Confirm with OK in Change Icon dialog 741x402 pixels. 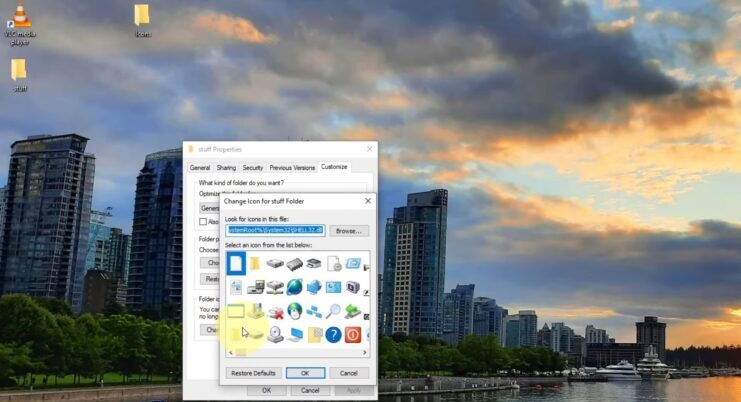(x=305, y=373)
